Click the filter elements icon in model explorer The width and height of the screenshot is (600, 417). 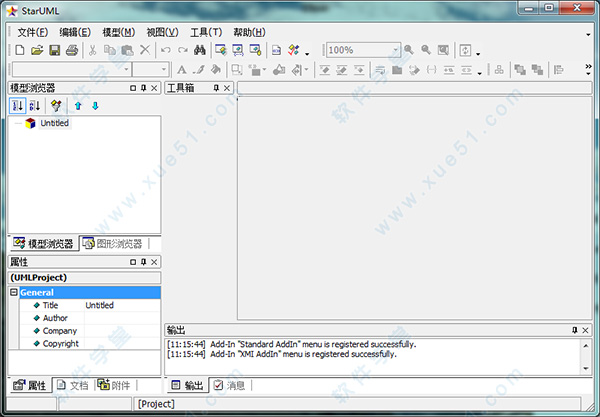pyautogui.click(x=56, y=106)
